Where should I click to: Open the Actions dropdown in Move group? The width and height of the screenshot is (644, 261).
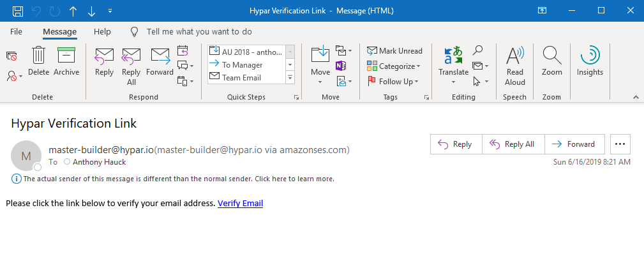tap(344, 81)
